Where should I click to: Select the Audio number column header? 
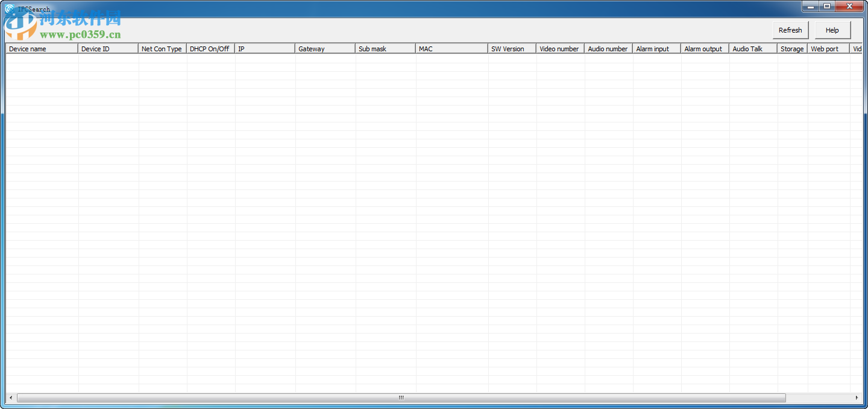pyautogui.click(x=609, y=49)
